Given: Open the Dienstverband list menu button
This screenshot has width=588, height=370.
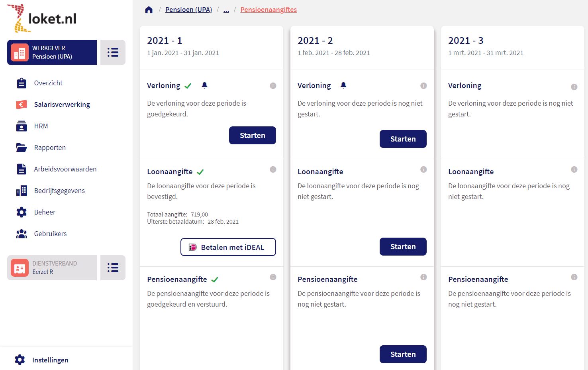Looking at the screenshot, I should click(113, 268).
